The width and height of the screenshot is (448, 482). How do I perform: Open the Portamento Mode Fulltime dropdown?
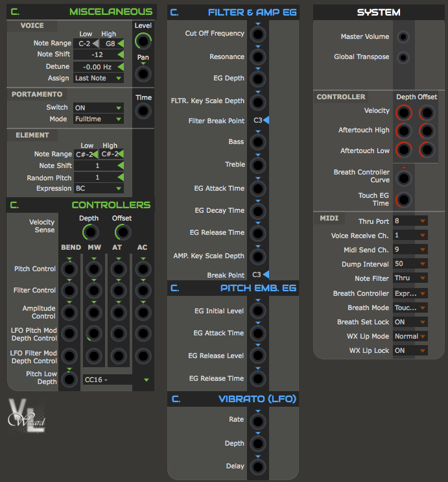(x=98, y=119)
